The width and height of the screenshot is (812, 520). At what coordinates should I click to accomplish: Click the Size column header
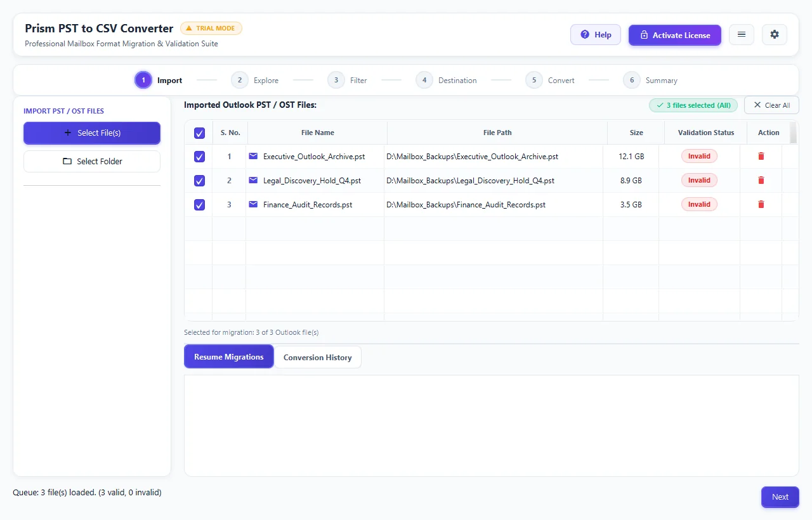pos(636,133)
